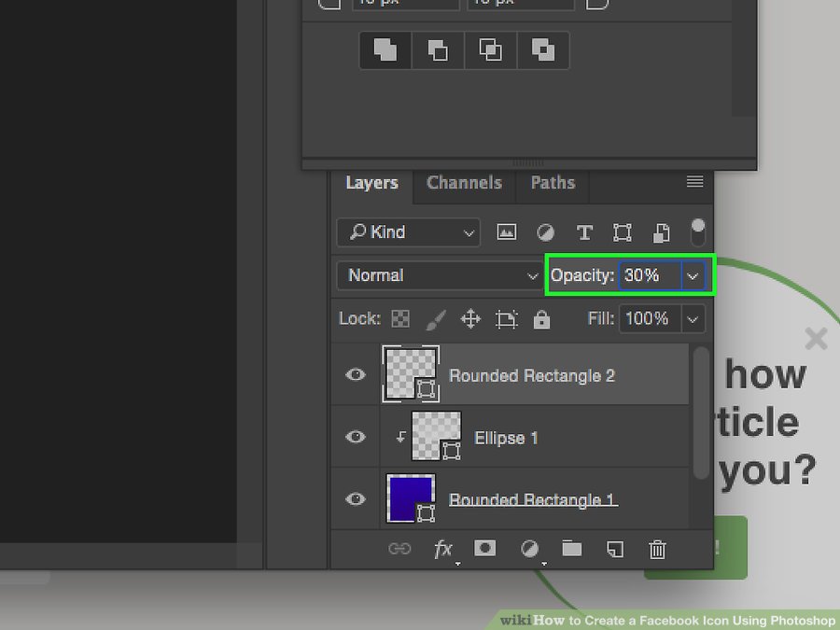840x630 pixels.
Task: Click the delete layer trash icon
Action: [657, 550]
